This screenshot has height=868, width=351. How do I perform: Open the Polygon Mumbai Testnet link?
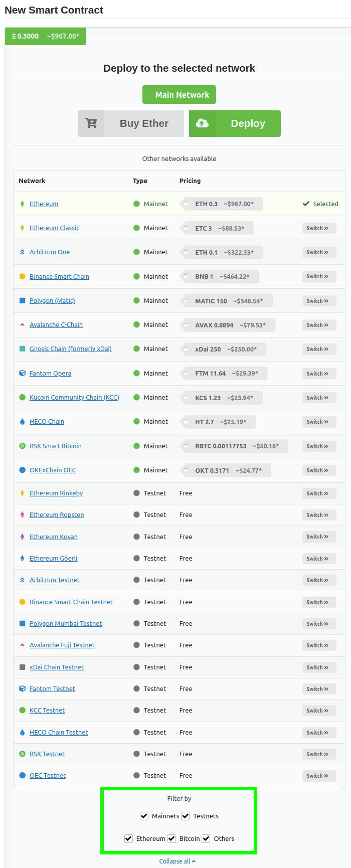(x=66, y=623)
